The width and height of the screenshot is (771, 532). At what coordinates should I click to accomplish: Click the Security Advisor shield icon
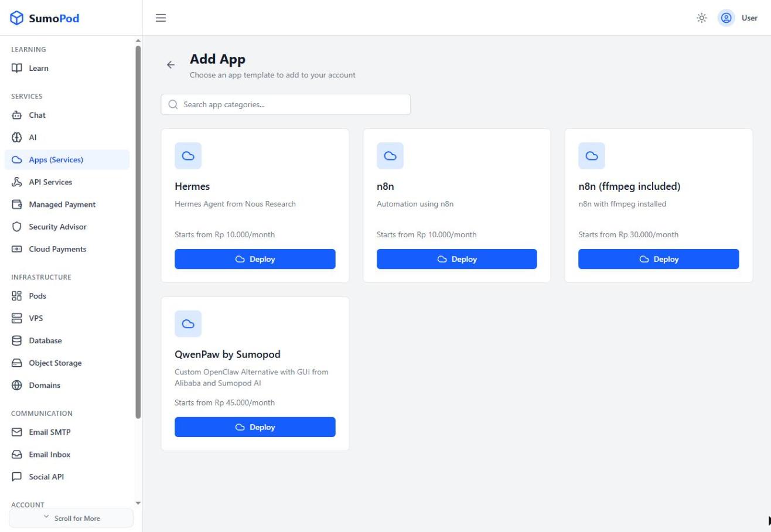pyautogui.click(x=17, y=227)
